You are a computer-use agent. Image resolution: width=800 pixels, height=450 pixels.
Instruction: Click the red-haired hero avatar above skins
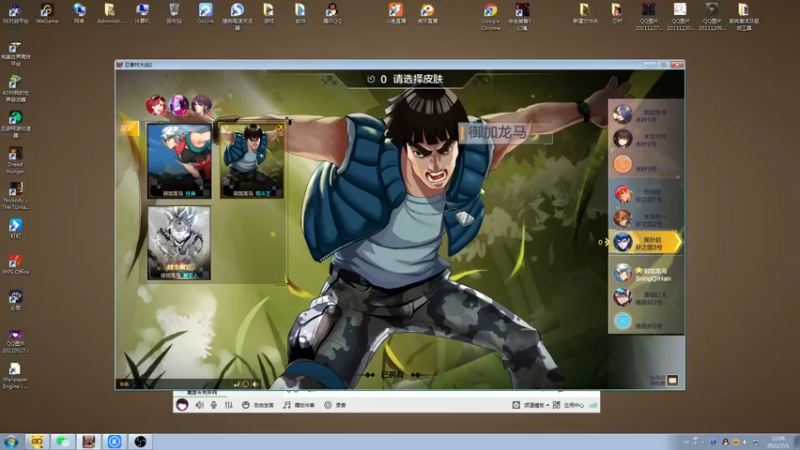[x=156, y=105]
